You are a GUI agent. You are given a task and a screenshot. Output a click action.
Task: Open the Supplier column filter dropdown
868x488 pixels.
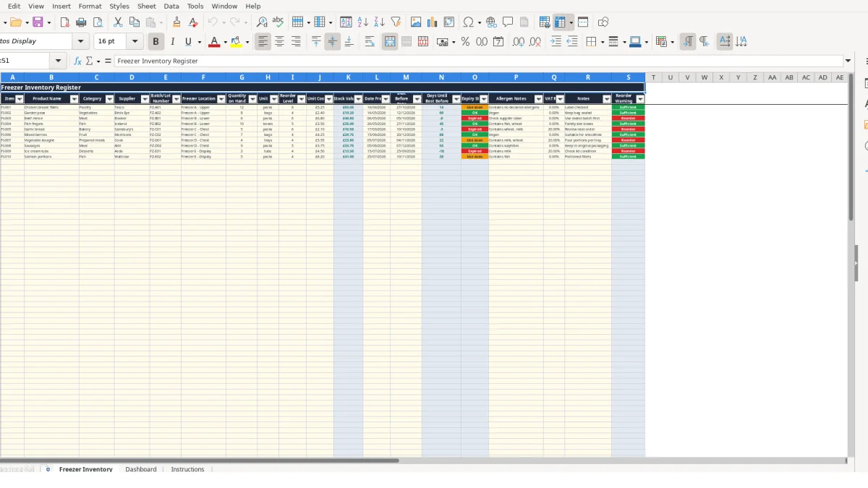[145, 99]
